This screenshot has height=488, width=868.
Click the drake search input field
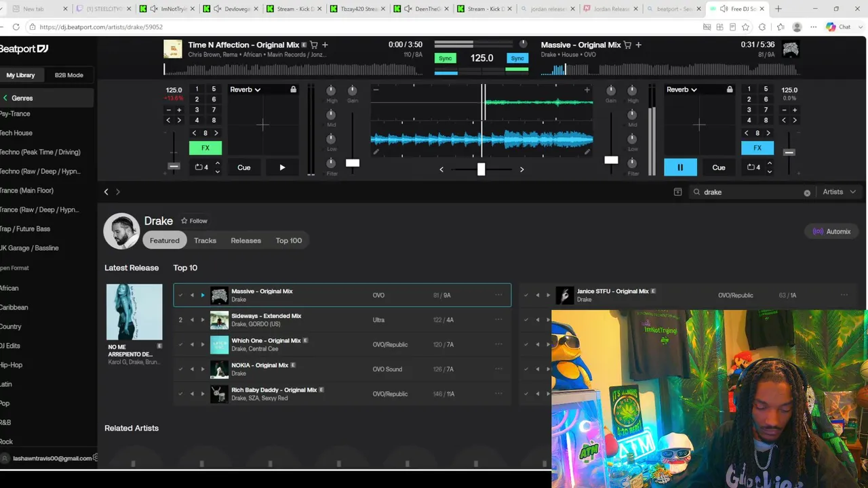751,192
